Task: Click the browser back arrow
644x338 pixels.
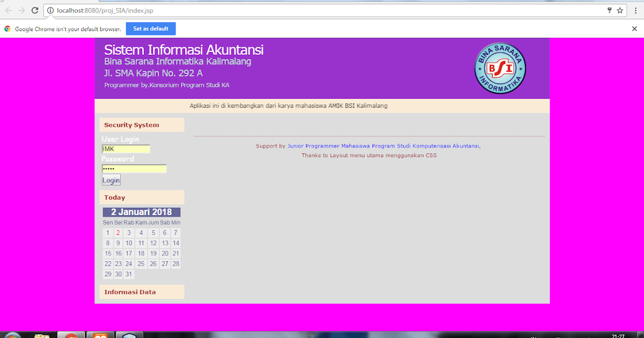Action: tap(8, 10)
